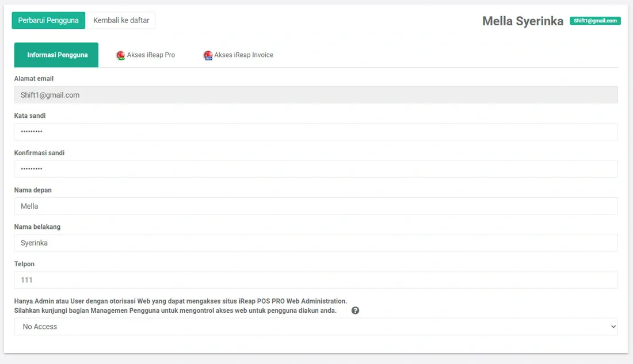
Task: Click the Shift1@gmail.com badge next to the name
Action: pyautogui.click(x=595, y=21)
